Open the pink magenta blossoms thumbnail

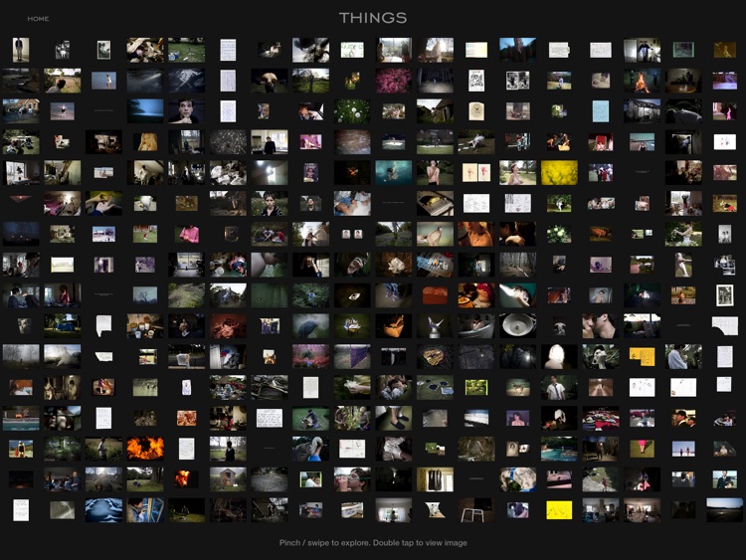[394, 81]
